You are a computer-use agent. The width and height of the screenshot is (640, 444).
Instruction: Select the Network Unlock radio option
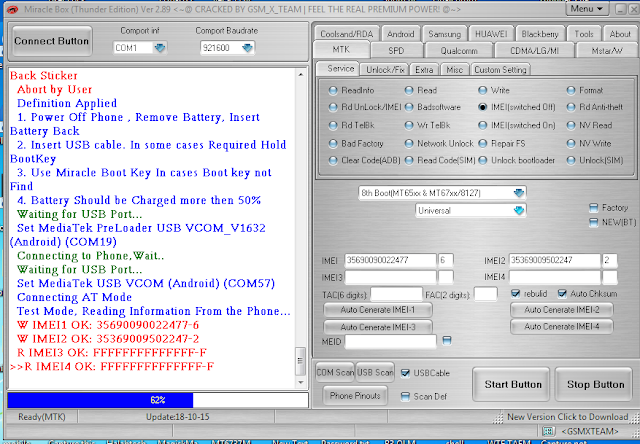pyautogui.click(x=409, y=144)
